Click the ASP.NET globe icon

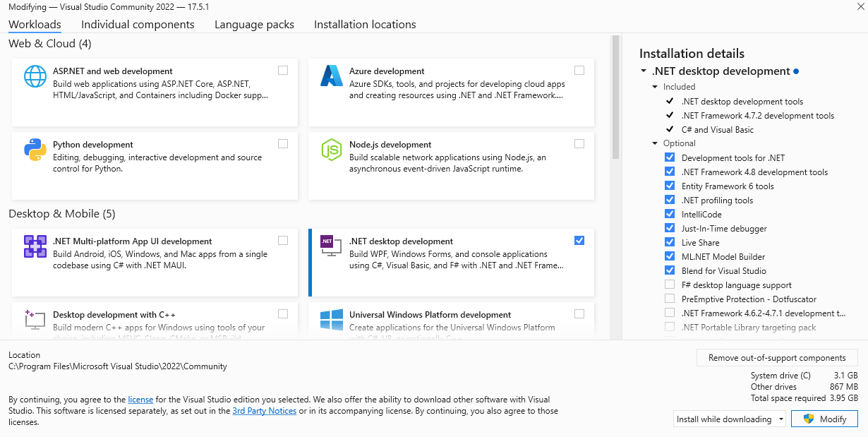click(x=35, y=76)
